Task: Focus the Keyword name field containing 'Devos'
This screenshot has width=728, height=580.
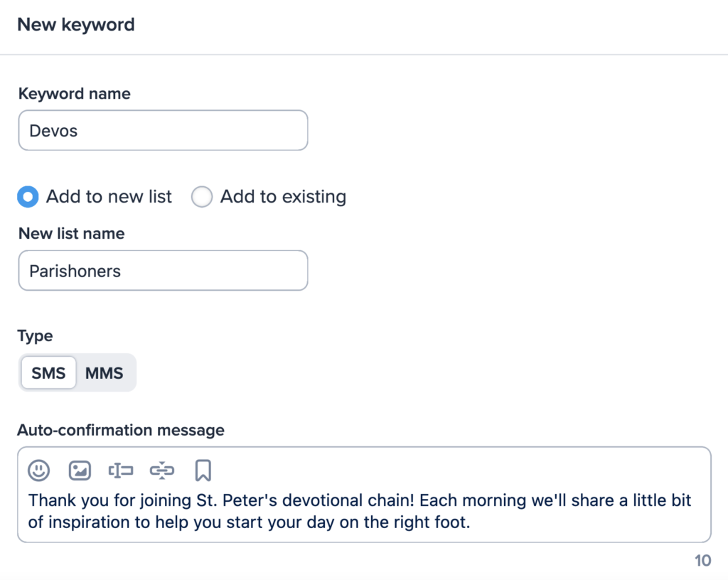Action: (x=163, y=131)
